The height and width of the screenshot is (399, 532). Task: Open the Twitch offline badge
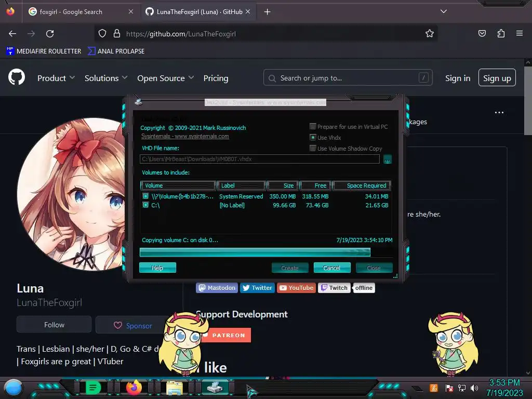click(x=347, y=288)
